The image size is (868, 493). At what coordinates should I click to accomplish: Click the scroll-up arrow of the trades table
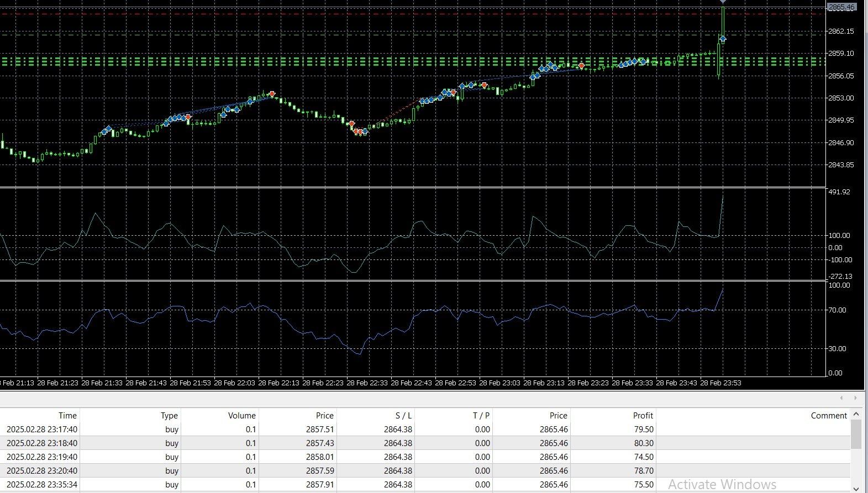pyautogui.click(x=856, y=414)
